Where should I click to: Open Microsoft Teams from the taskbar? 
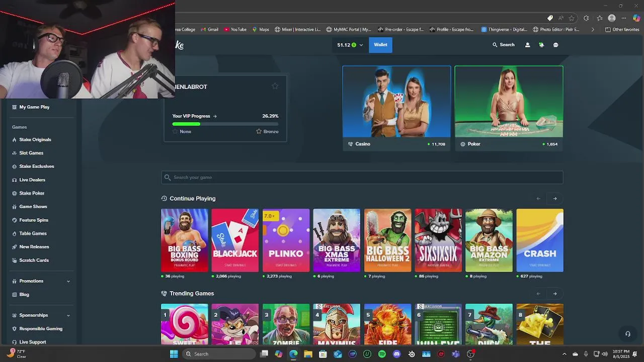456,354
